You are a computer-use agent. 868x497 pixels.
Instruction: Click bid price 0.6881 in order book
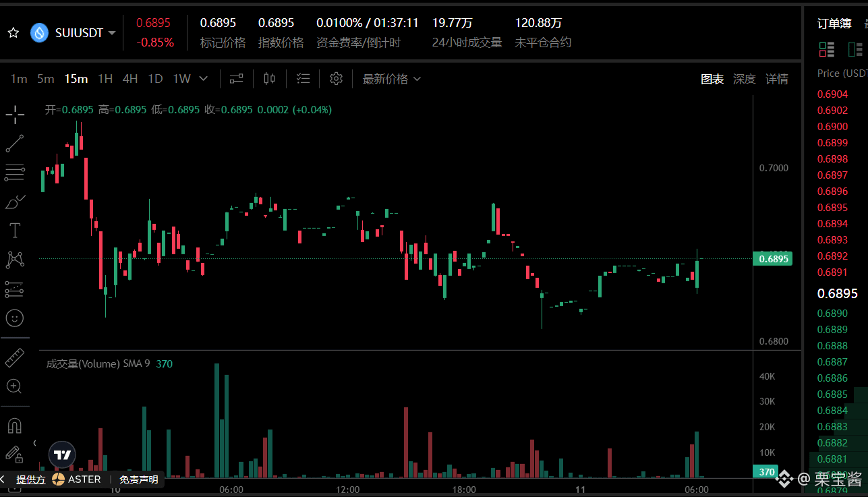[832, 459]
